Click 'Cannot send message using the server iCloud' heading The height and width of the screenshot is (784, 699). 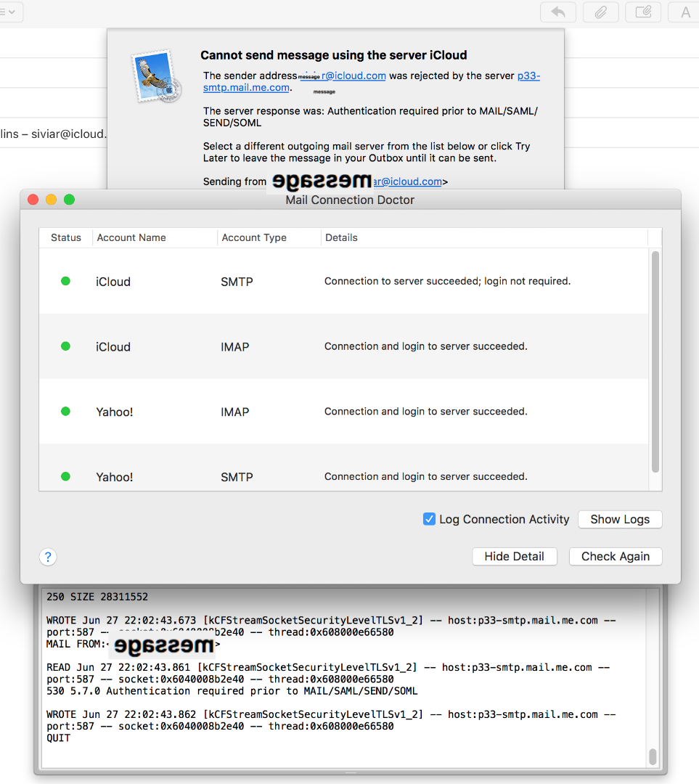[x=333, y=55]
